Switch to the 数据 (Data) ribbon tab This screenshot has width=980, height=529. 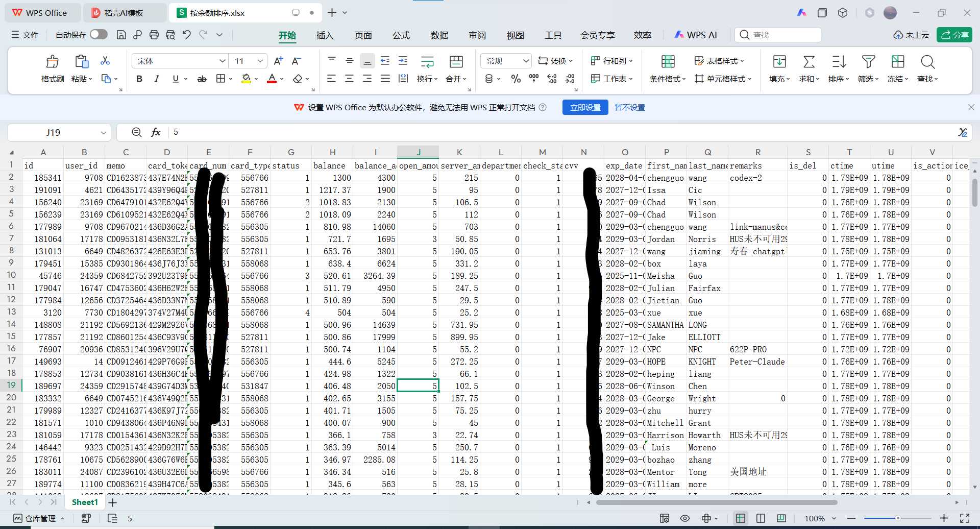[439, 35]
